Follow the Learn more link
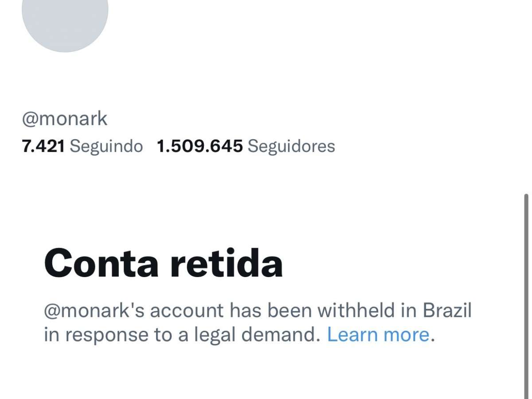Viewport: 532px width, 399px height. (378, 335)
